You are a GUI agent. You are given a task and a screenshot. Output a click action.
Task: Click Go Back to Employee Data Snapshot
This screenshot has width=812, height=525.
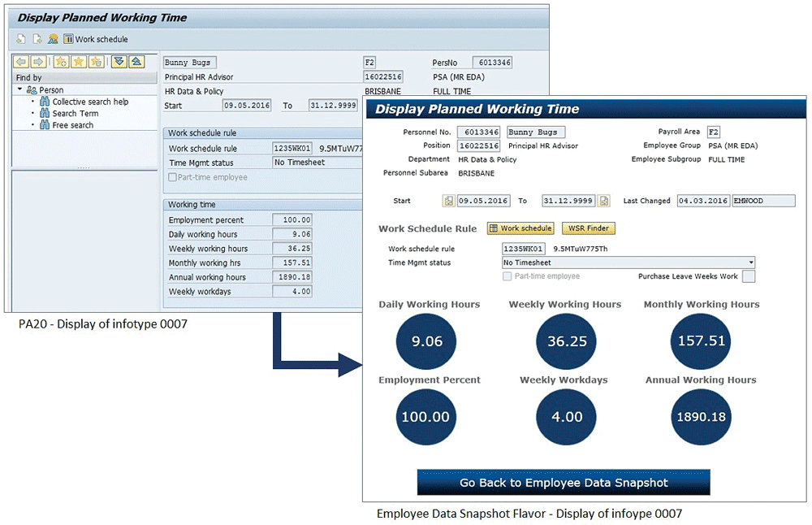coord(564,483)
